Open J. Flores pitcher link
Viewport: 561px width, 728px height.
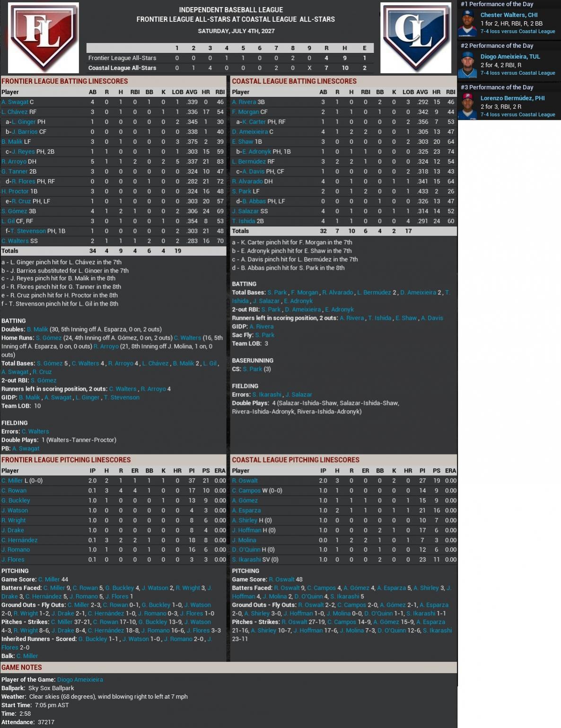tap(13, 560)
